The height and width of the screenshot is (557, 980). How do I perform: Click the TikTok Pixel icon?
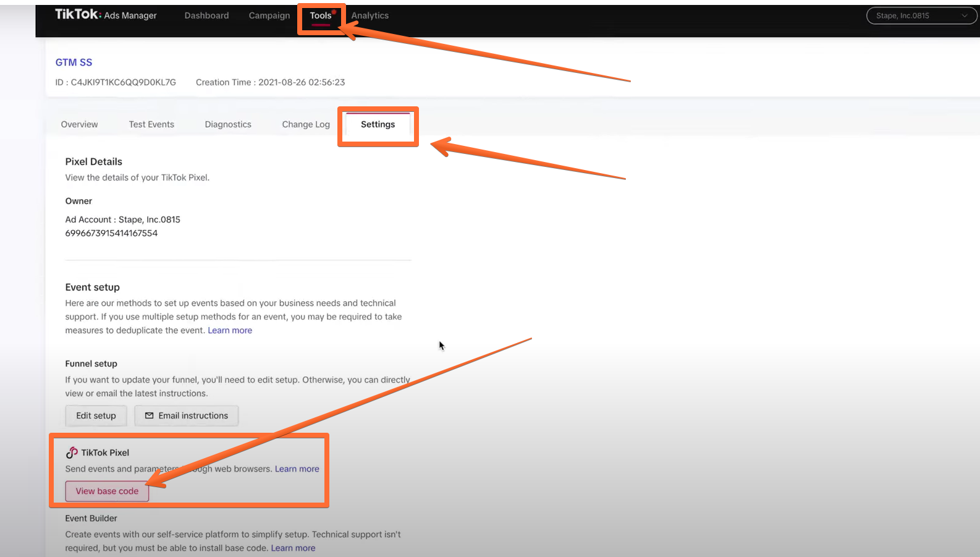[72, 453]
